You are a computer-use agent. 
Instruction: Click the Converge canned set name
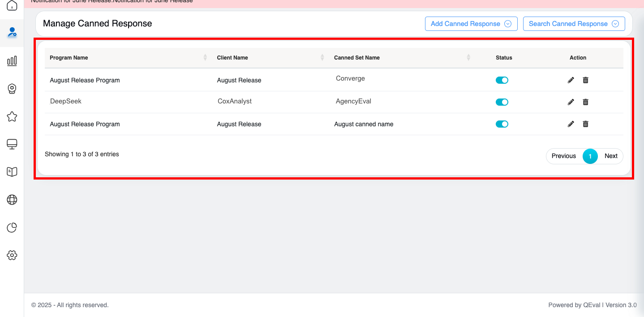point(350,78)
